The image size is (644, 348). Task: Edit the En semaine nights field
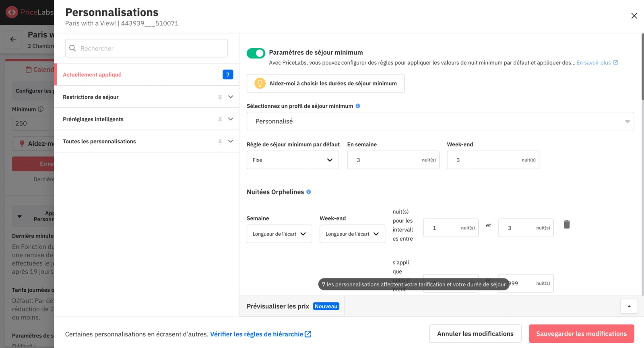(x=393, y=160)
